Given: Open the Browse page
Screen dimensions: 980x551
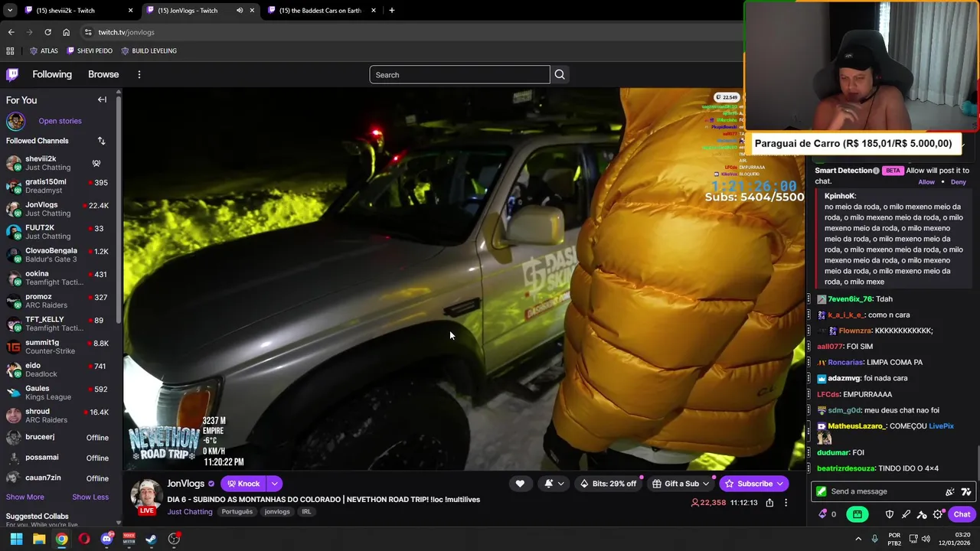Looking at the screenshot, I should (103, 74).
